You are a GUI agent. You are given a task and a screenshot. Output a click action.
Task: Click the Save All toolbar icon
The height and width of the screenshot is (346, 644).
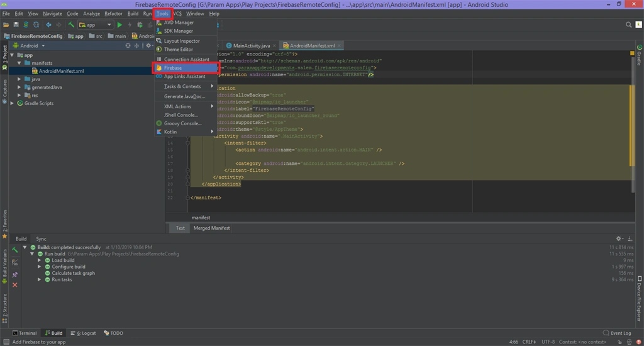tap(16, 25)
